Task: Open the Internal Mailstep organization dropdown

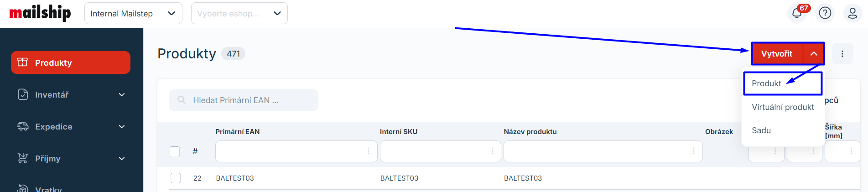Action: [x=133, y=14]
